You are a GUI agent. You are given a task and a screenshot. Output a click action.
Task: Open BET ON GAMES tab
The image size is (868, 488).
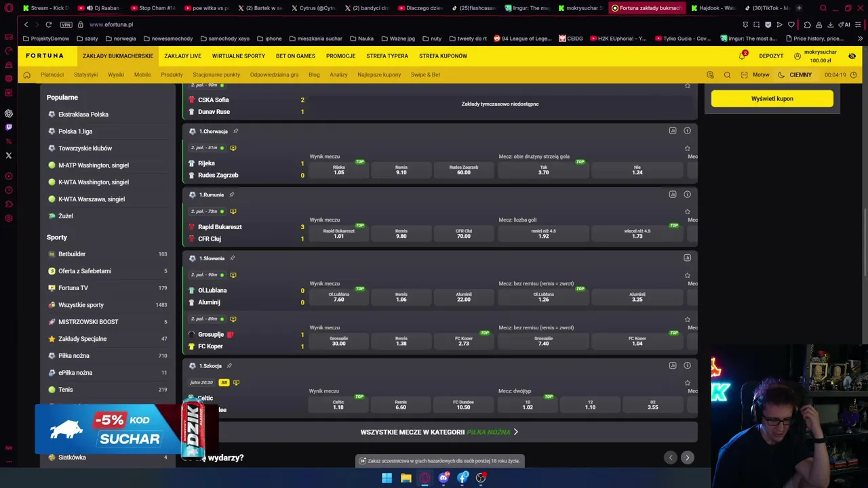pyautogui.click(x=296, y=56)
